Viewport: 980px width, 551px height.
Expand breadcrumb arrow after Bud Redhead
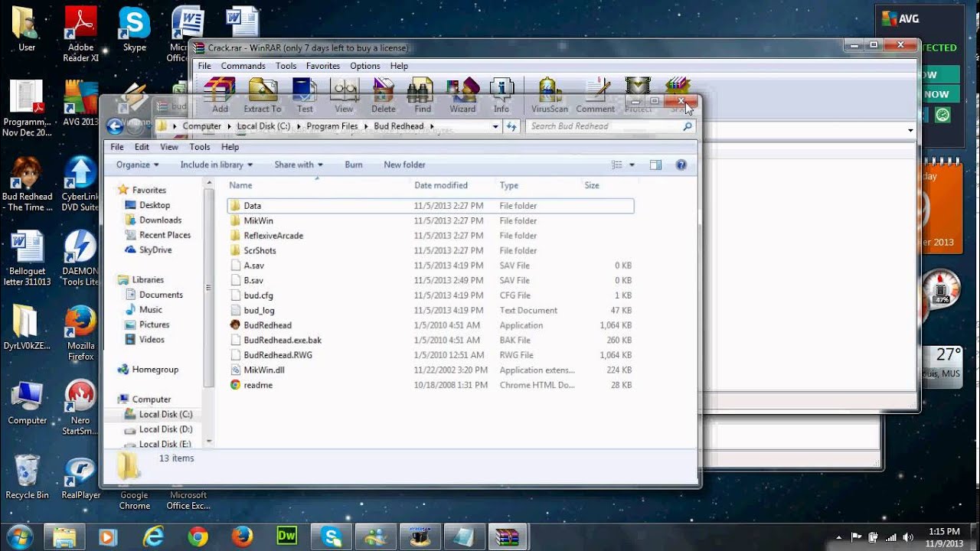click(x=432, y=126)
